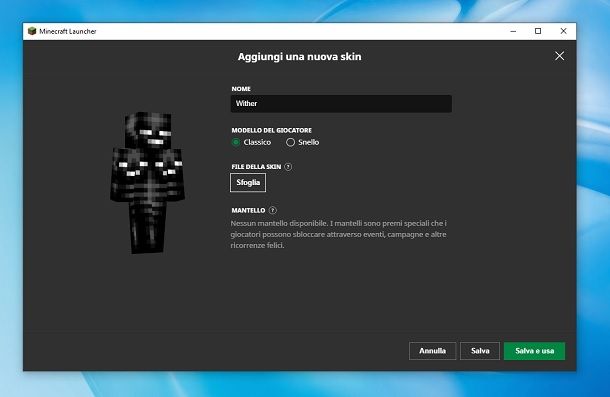This screenshot has height=397, width=610.
Task: Browse for a skin file with Sfoglia
Action: 248,183
